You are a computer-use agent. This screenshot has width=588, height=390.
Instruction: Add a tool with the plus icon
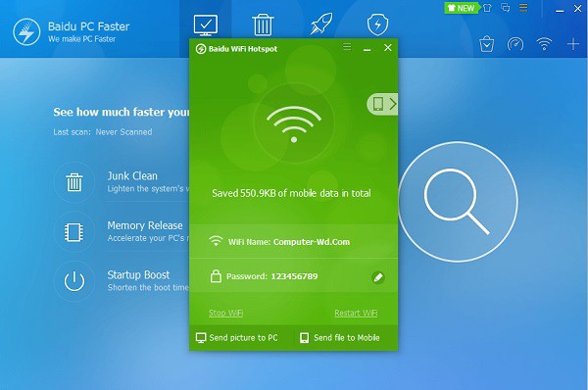pos(573,44)
